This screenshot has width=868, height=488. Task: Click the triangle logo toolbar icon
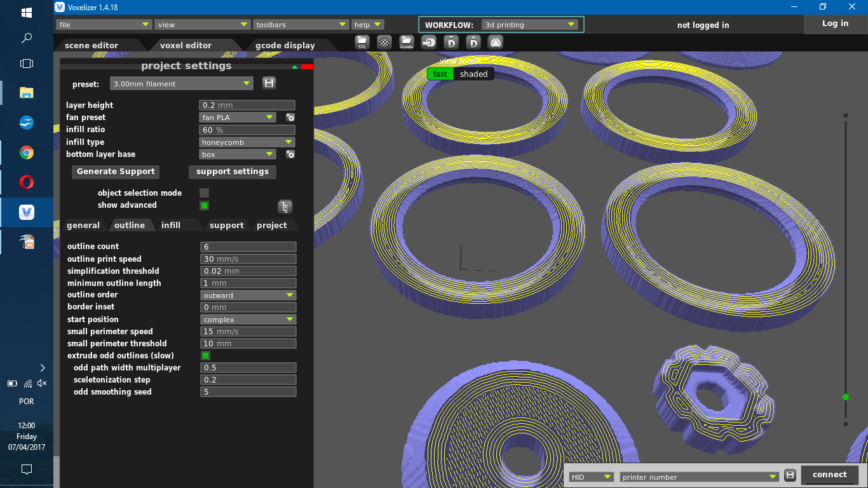(496, 43)
